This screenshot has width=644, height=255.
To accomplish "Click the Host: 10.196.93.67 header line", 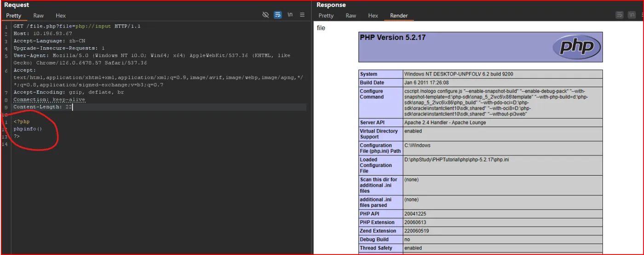I will click(x=43, y=34).
